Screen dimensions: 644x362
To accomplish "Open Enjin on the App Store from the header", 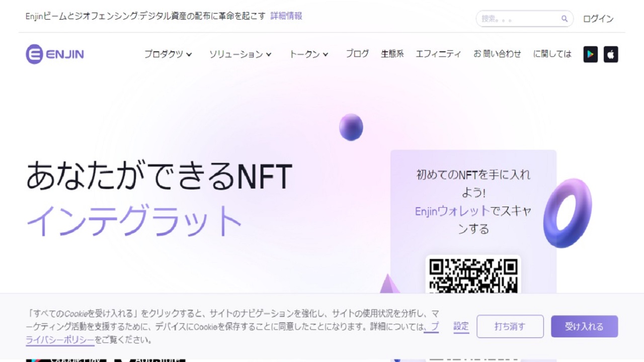I will click(610, 54).
